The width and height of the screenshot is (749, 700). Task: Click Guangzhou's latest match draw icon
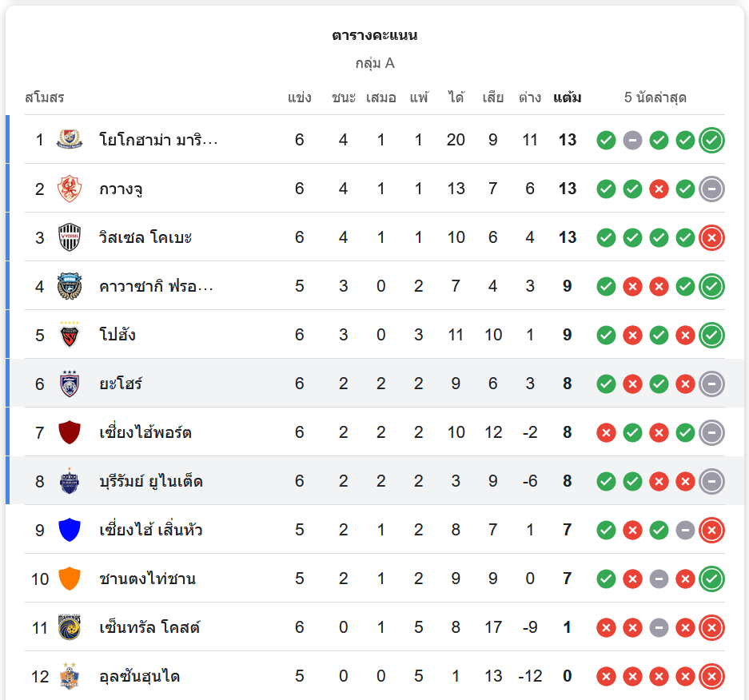point(711,189)
